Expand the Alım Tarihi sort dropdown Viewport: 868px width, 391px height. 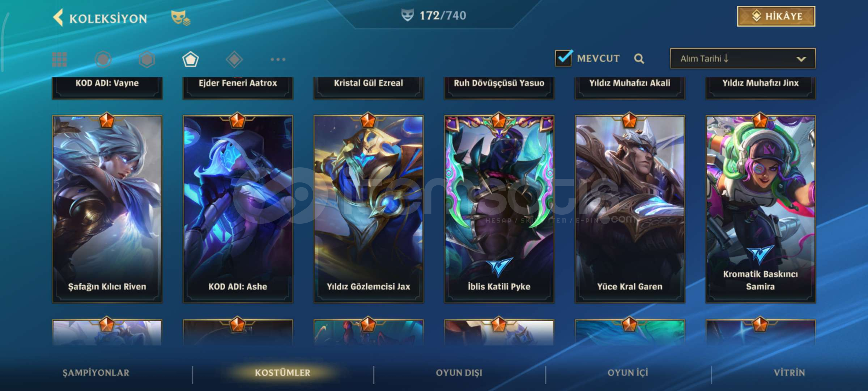pyautogui.click(x=743, y=59)
